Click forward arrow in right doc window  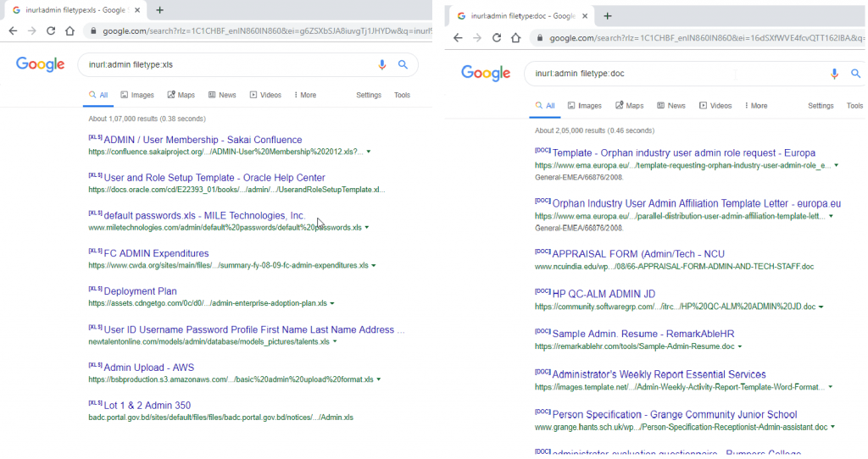coord(477,37)
